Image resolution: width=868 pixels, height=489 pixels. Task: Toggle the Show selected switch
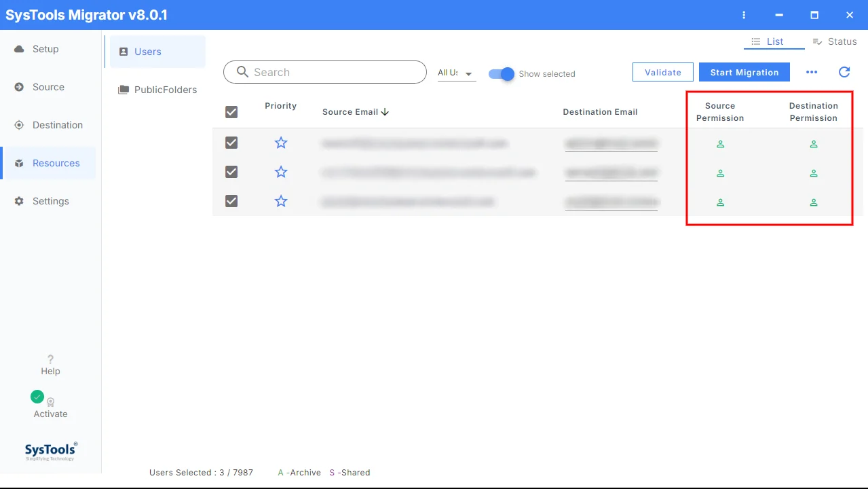coord(502,73)
